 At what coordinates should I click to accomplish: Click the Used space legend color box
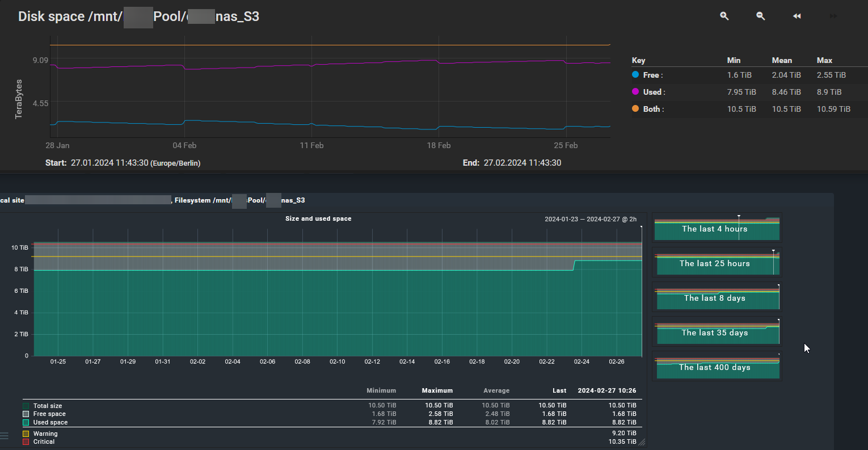point(26,422)
